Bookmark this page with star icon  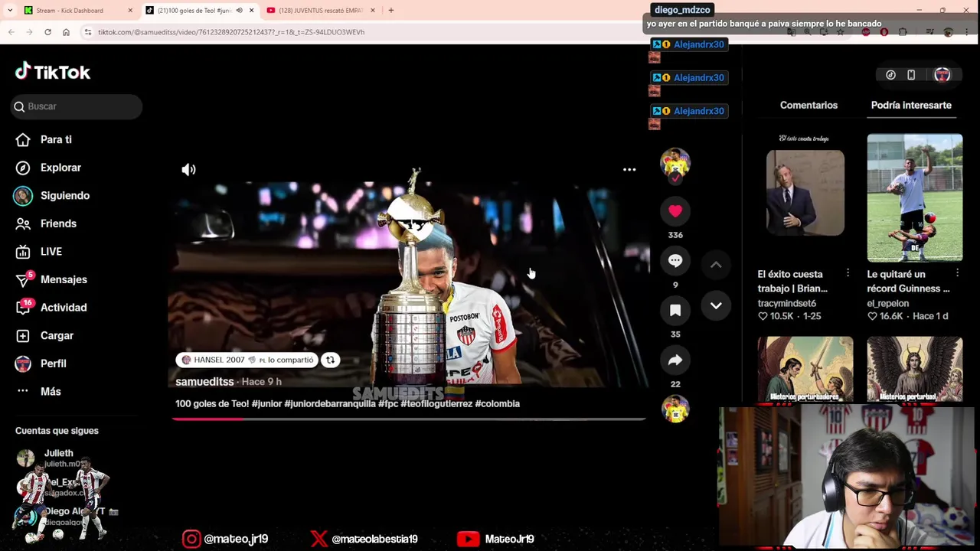point(840,32)
